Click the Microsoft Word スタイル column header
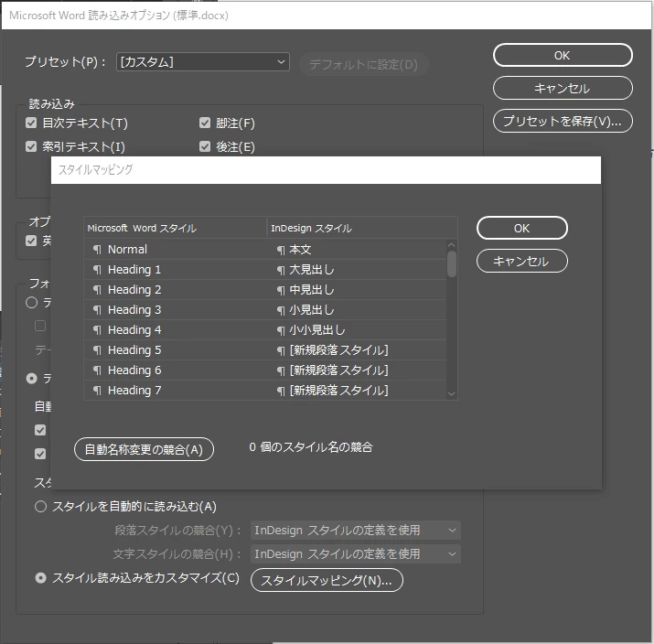This screenshot has width=654, height=644. coord(176,228)
